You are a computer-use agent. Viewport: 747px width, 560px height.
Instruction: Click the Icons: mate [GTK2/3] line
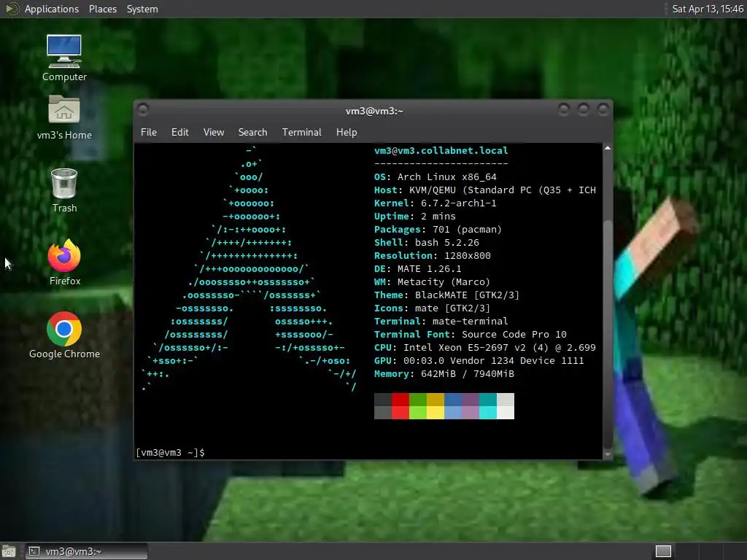click(432, 308)
